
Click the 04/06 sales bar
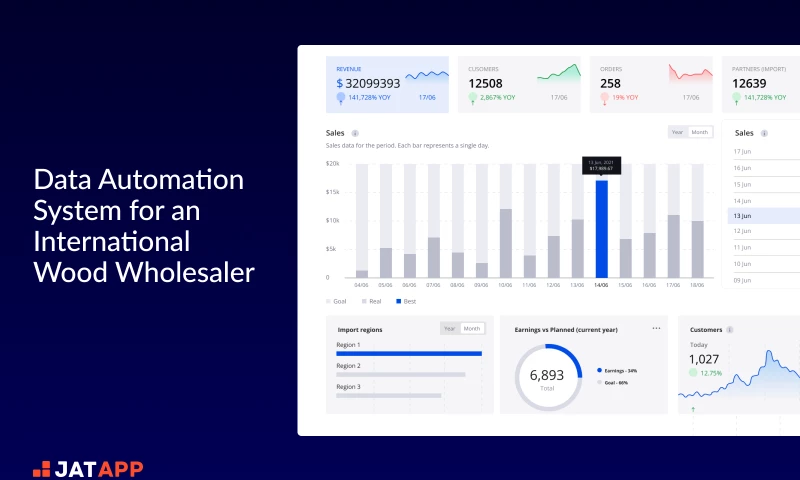[362, 274]
